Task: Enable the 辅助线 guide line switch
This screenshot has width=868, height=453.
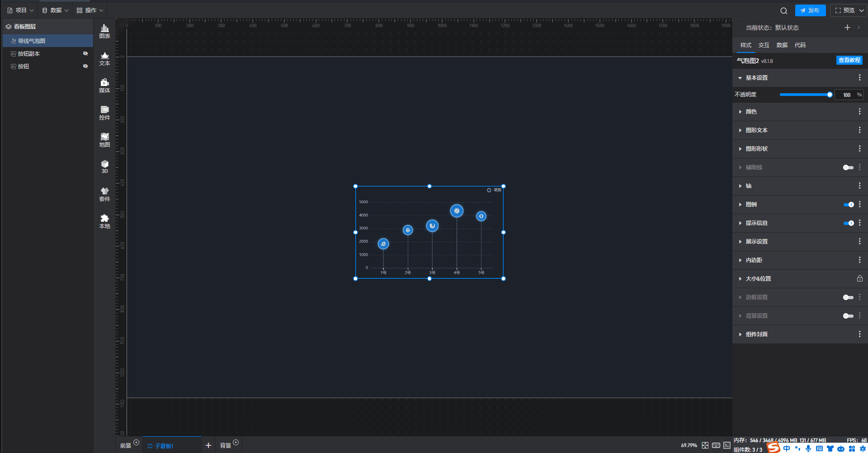Action: click(848, 167)
